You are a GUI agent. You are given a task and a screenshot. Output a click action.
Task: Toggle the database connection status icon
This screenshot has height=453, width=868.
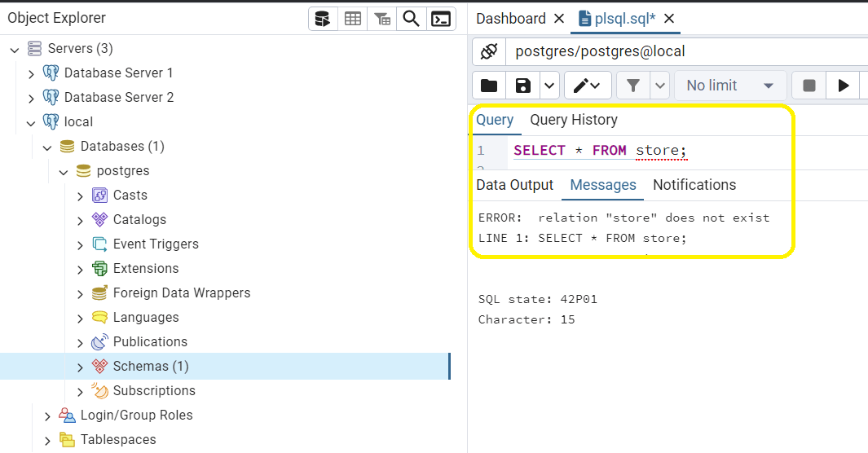click(x=489, y=51)
